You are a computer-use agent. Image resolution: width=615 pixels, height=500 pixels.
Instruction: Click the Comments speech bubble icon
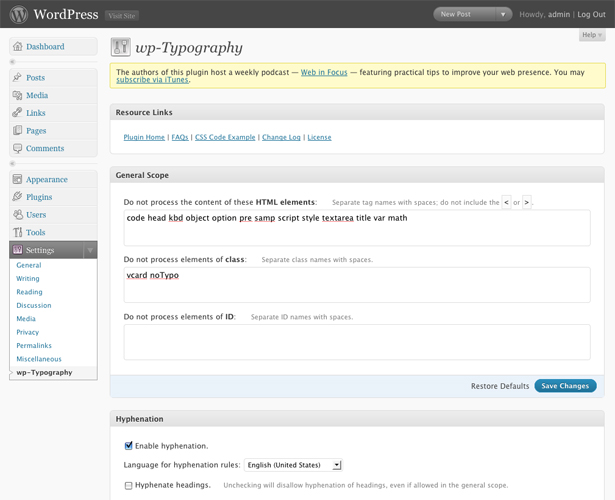(17, 148)
